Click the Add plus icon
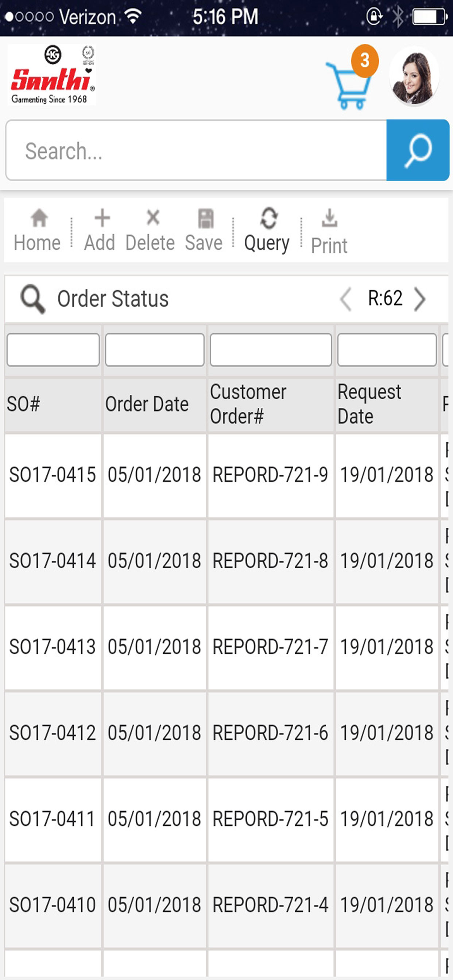The width and height of the screenshot is (453, 980). coord(102,218)
